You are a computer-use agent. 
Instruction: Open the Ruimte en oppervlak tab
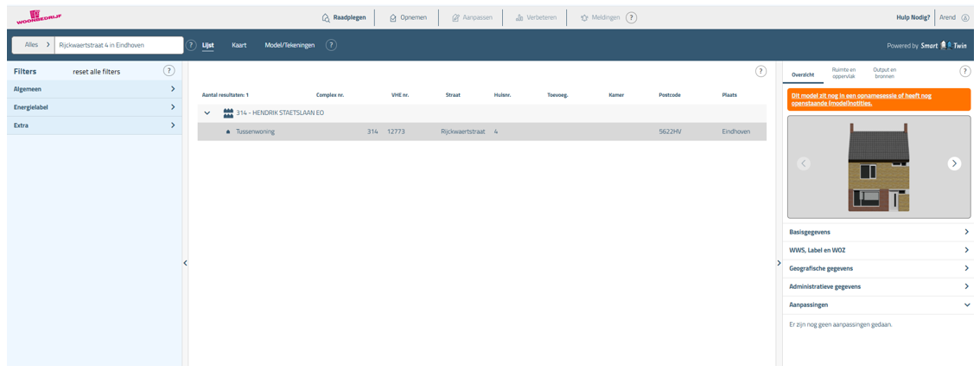pyautogui.click(x=843, y=73)
